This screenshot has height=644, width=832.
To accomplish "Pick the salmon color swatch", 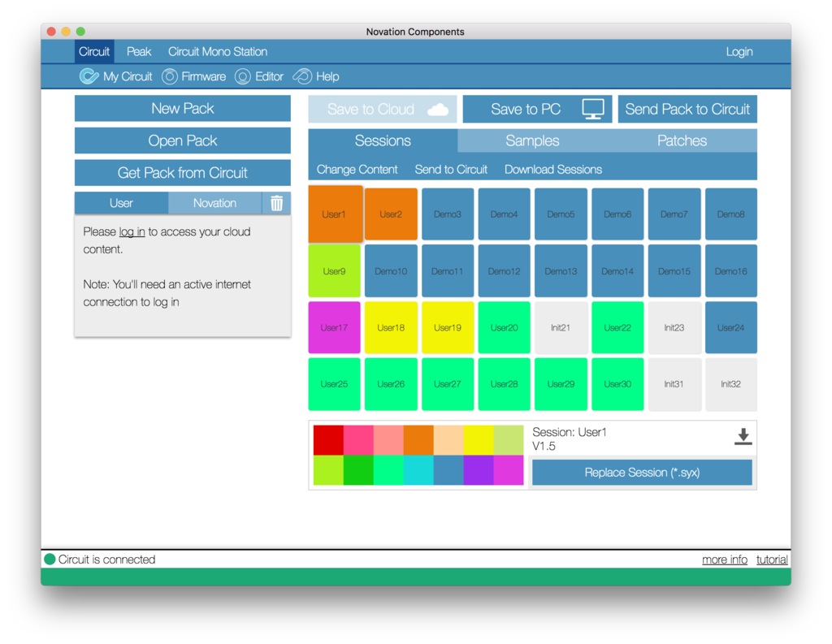I will (x=388, y=440).
